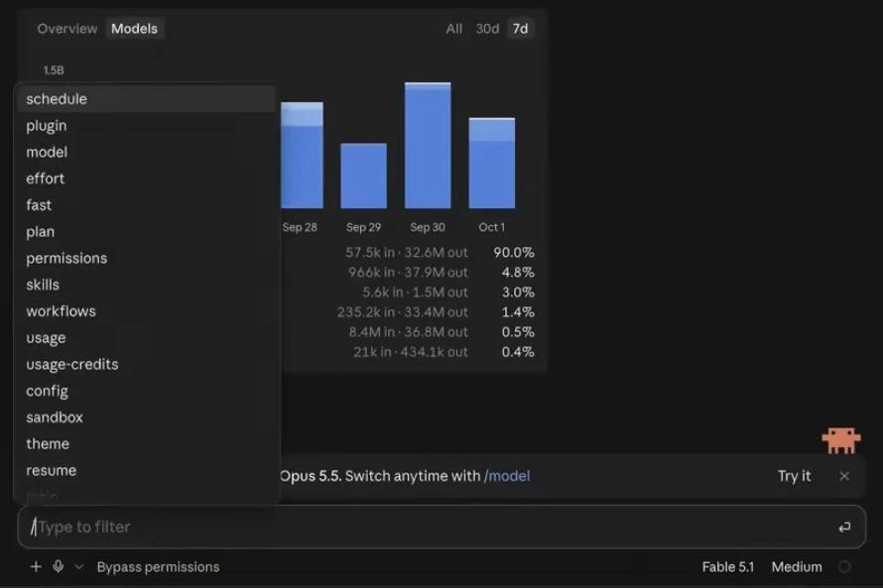The width and height of the screenshot is (883, 588).
Task: Click Try it on the banner
Action: [794, 476]
